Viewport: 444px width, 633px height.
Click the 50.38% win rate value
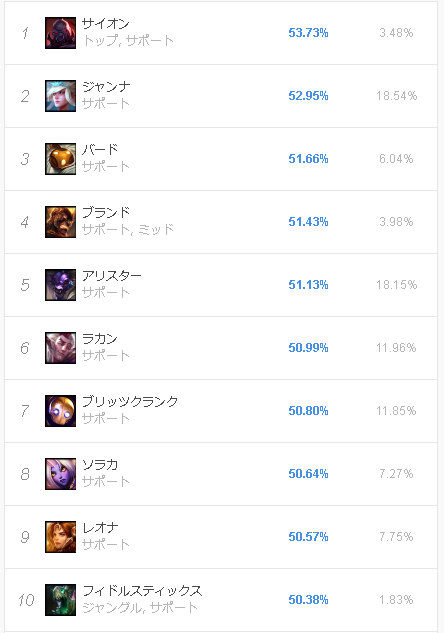(x=308, y=599)
